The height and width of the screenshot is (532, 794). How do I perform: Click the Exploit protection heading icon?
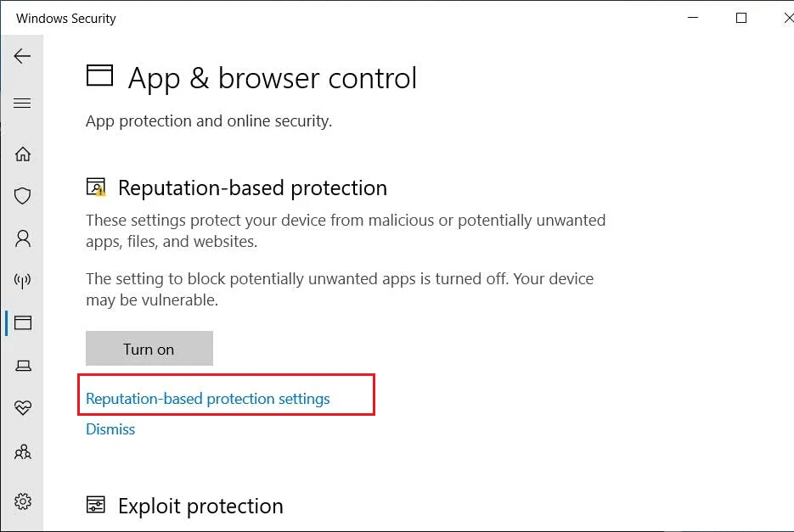(96, 506)
